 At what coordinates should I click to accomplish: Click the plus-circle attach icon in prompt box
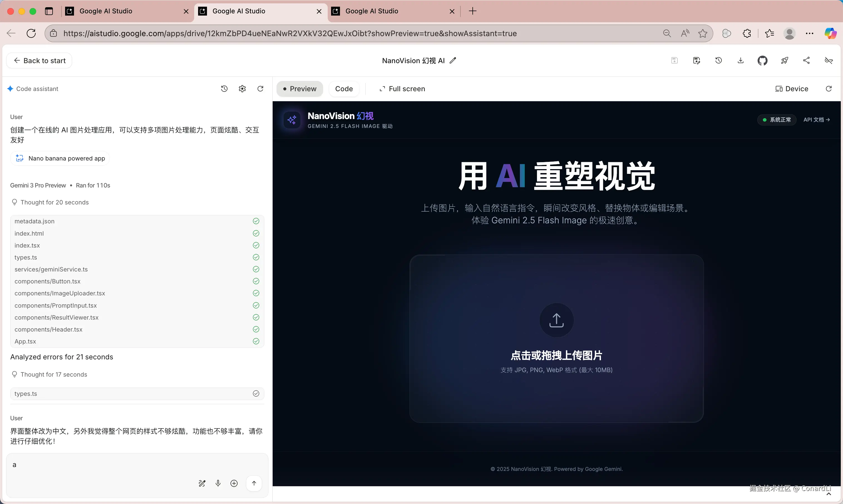pyautogui.click(x=234, y=483)
